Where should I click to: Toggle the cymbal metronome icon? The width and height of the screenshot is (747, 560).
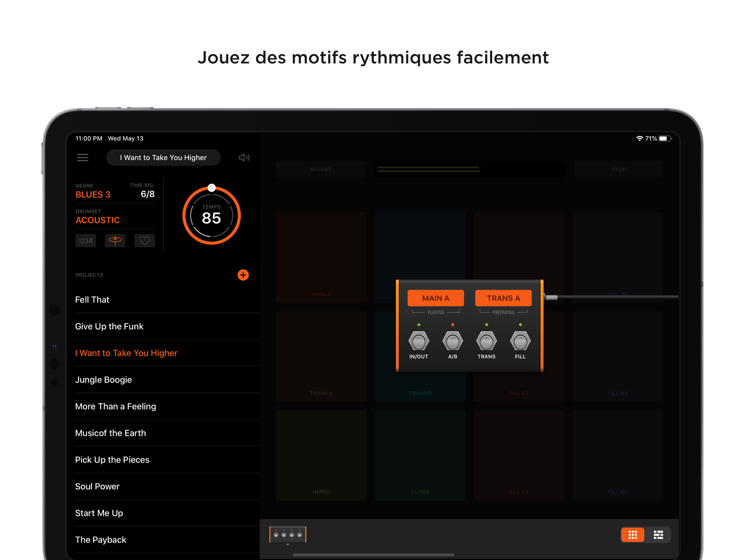click(115, 240)
